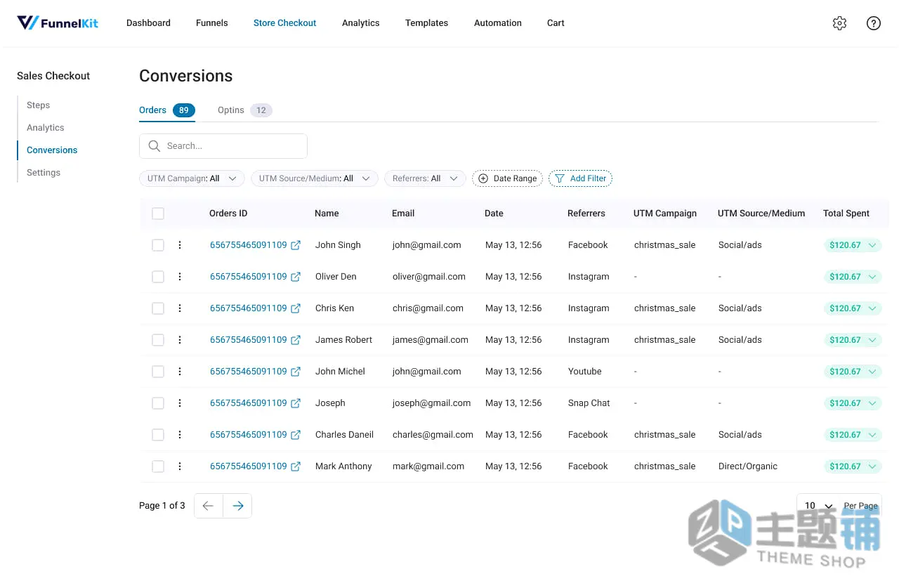Screen dimensions: 899x588
Task: Check the box for Oliver Den's order
Action: 158,277
